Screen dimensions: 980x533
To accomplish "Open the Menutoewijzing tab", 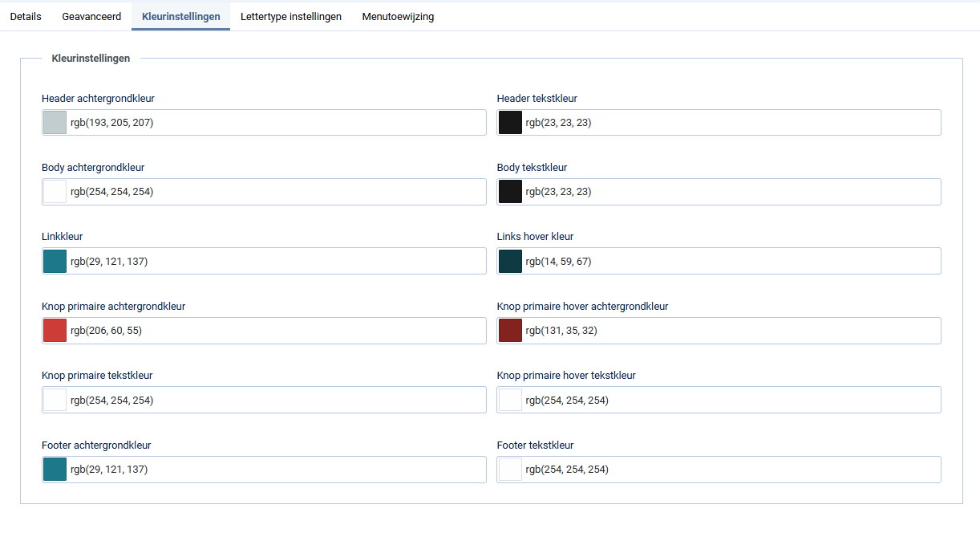I will [x=397, y=16].
